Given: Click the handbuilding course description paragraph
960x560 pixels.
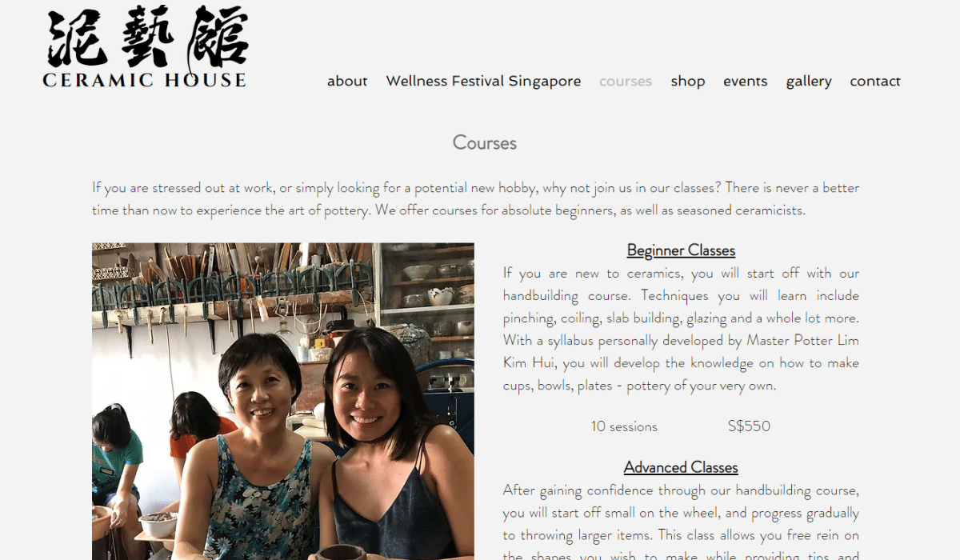Looking at the screenshot, I should pyautogui.click(x=681, y=330).
